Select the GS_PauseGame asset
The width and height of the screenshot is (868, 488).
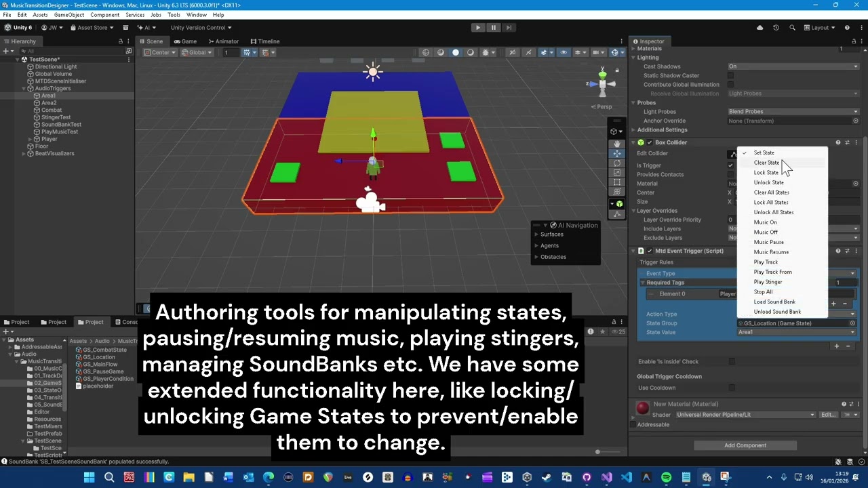[103, 371]
